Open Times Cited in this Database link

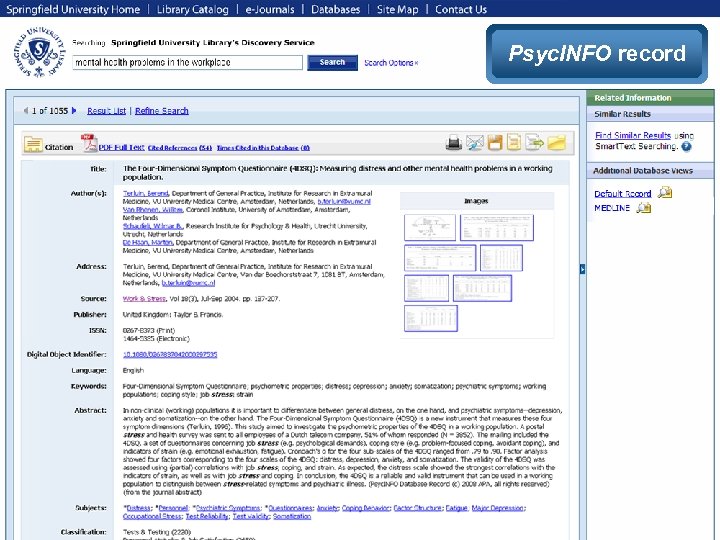(x=263, y=148)
